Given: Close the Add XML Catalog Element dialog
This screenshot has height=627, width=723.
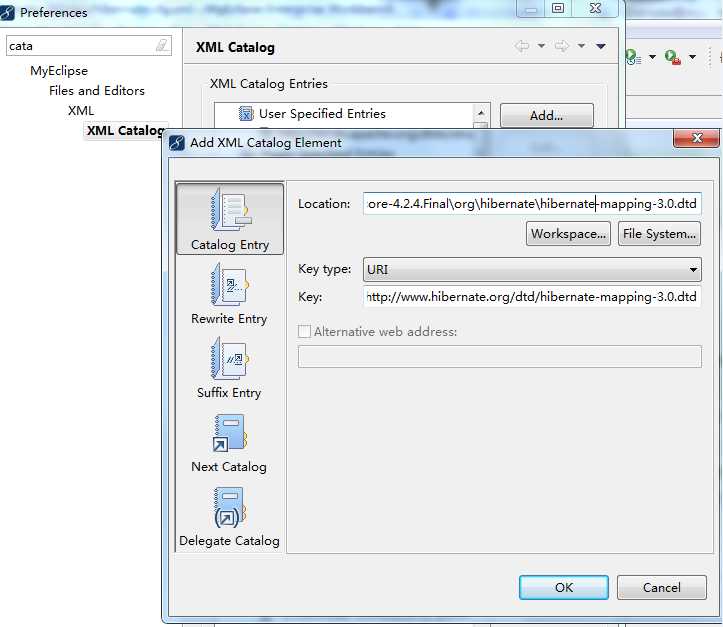Looking at the screenshot, I should point(697,138).
